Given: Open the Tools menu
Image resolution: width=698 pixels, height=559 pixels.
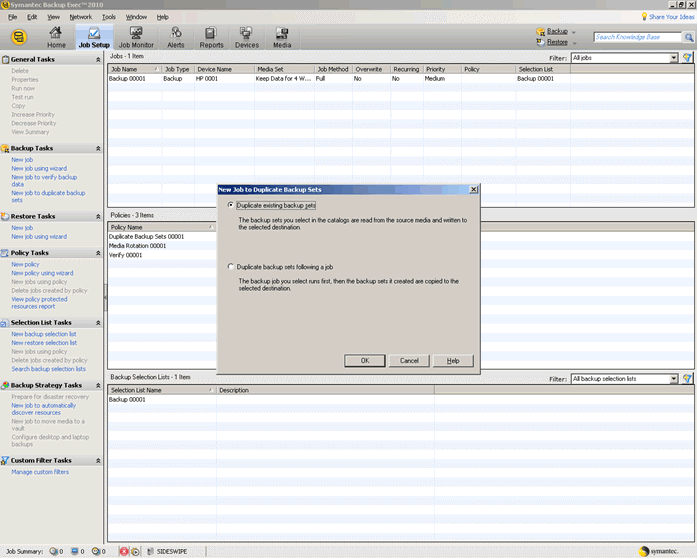Looking at the screenshot, I should (x=109, y=17).
